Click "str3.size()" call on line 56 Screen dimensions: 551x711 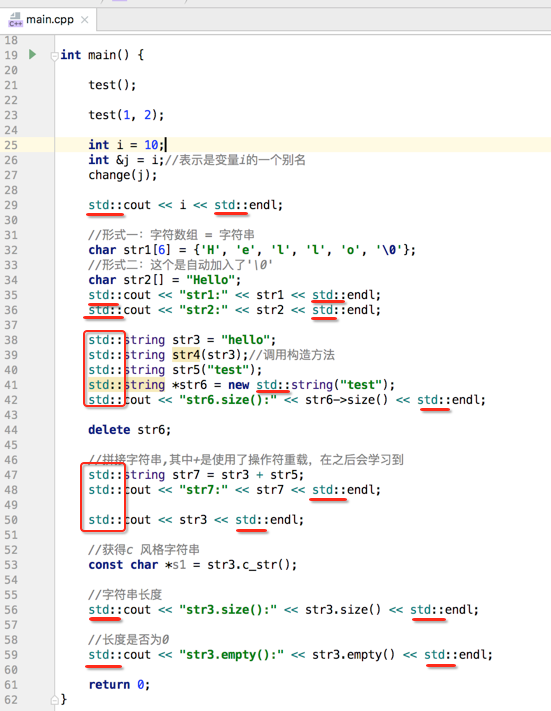click(x=343, y=609)
